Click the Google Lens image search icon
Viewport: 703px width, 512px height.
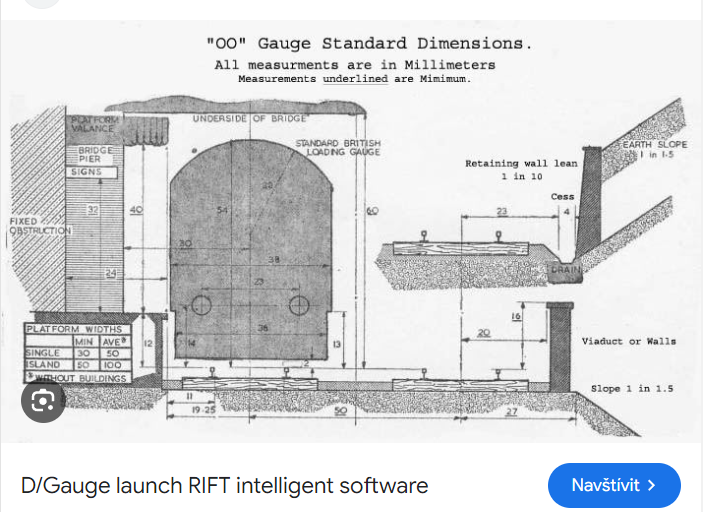click(43, 401)
